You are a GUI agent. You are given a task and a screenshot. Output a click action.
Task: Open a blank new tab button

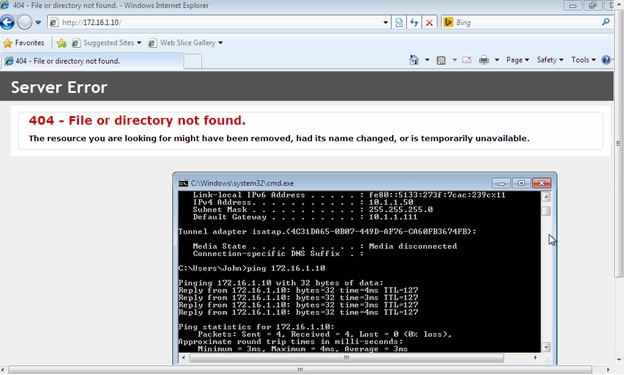tap(193, 62)
